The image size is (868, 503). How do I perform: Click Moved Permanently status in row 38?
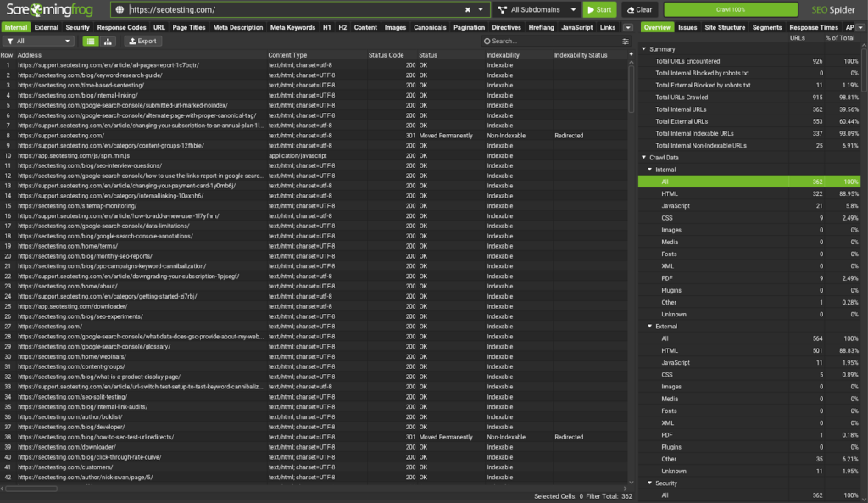[446, 437]
